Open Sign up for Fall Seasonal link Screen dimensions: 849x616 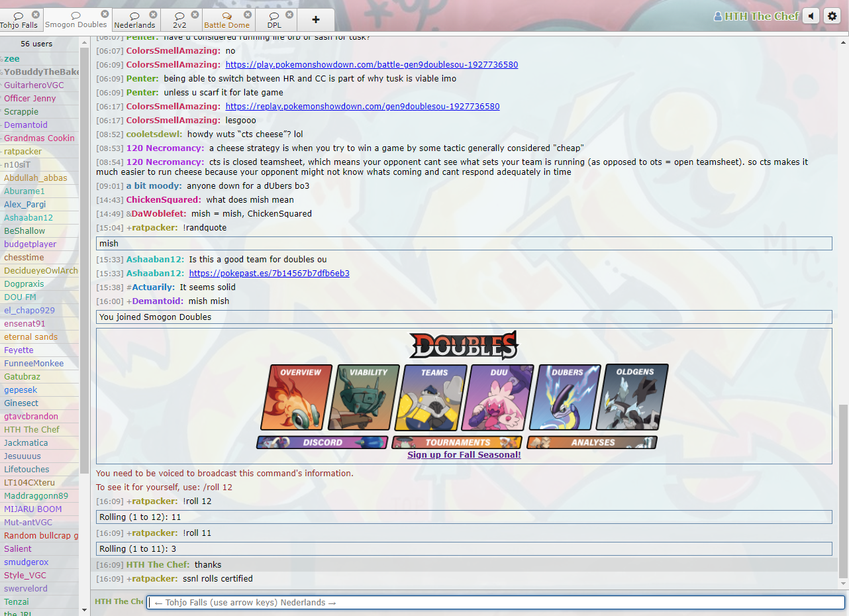pyautogui.click(x=464, y=455)
